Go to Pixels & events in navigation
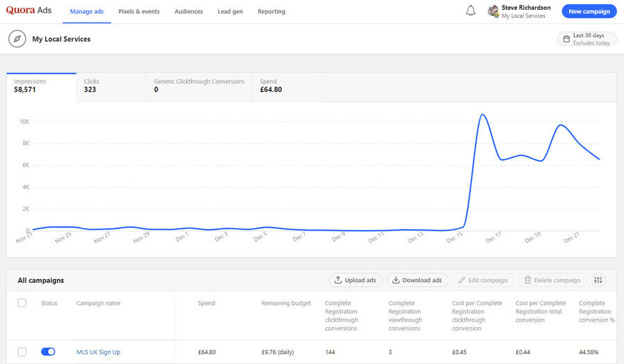 (139, 12)
